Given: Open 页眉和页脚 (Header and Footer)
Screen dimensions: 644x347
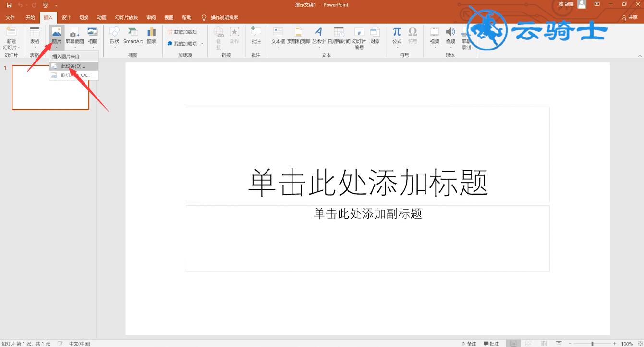Looking at the screenshot, I should (298, 36).
